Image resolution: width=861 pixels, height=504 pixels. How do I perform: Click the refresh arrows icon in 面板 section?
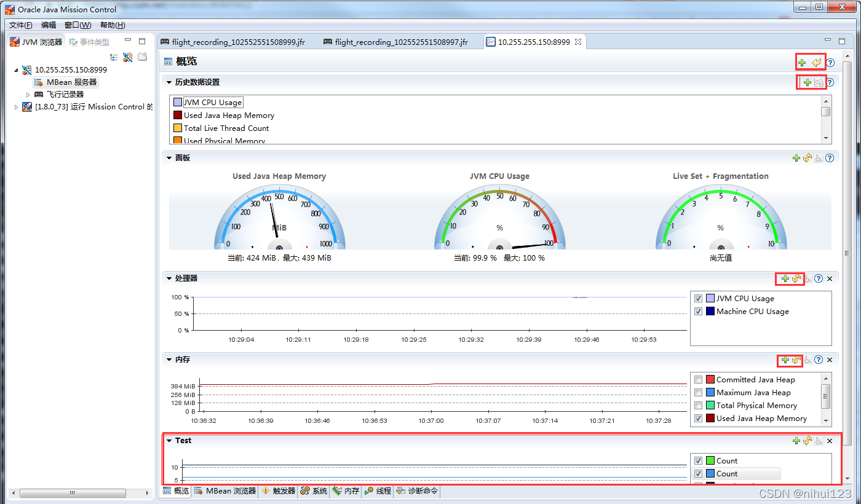(x=807, y=158)
